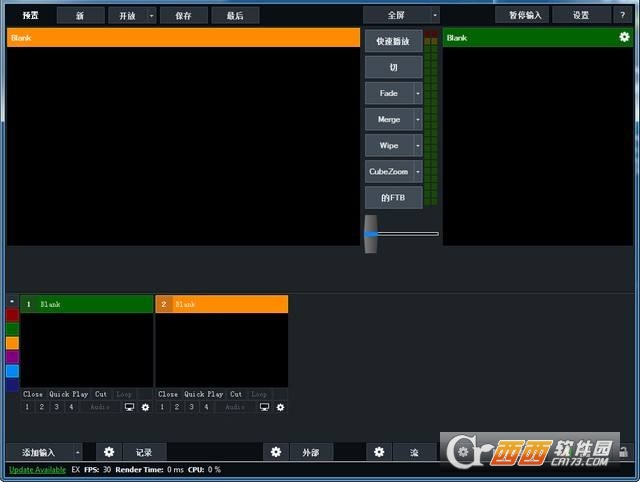Click Quick Play on input 2
The image size is (640, 482).
[204, 394]
